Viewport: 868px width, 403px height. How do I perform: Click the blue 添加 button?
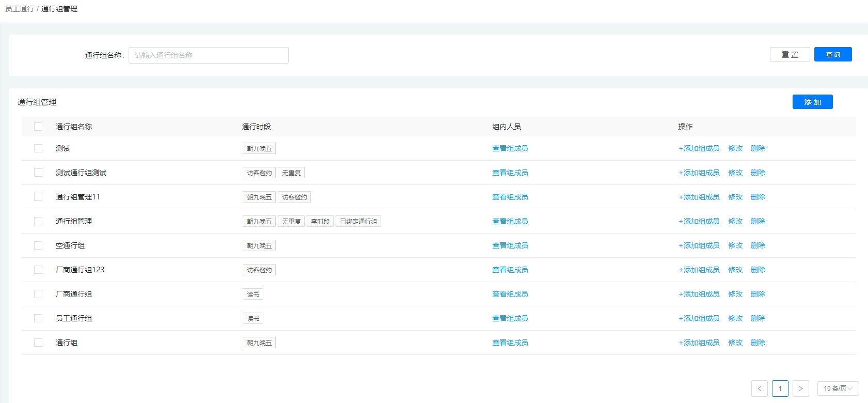tap(812, 102)
